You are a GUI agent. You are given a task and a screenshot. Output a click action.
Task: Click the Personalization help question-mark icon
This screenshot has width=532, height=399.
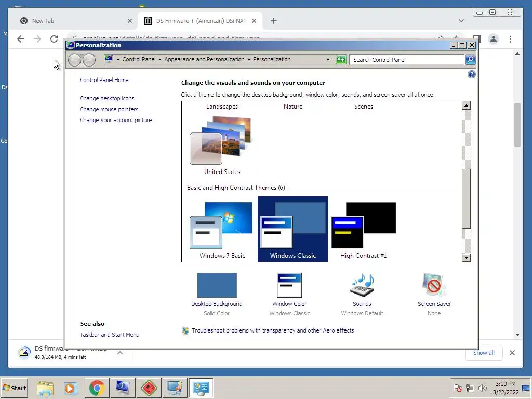[471, 74]
